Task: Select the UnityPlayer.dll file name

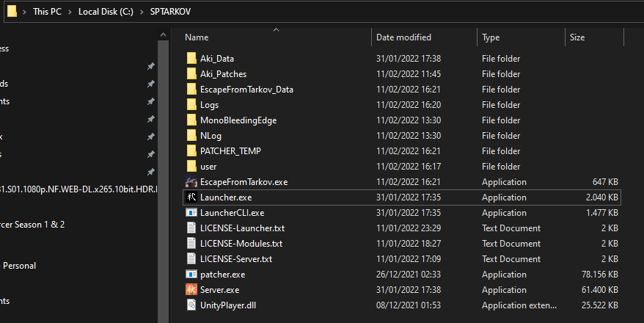Action: 228,305
